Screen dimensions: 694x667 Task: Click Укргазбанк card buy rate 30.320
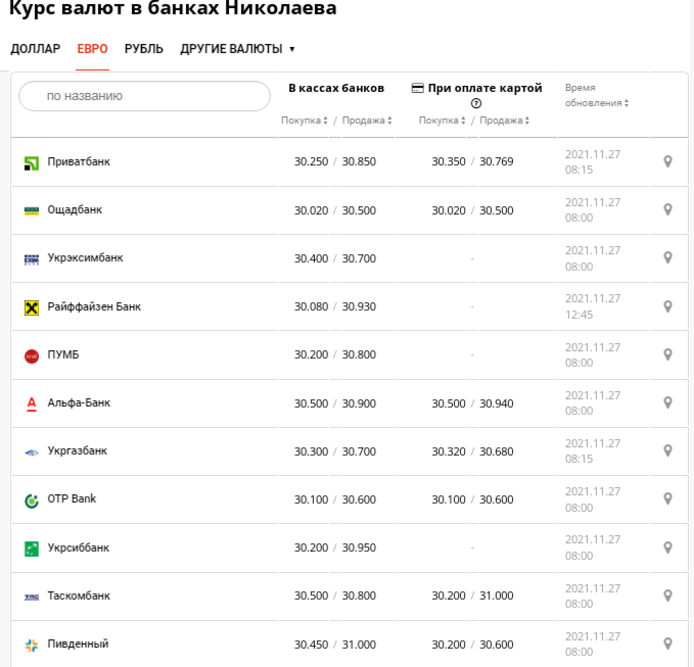[x=449, y=451]
